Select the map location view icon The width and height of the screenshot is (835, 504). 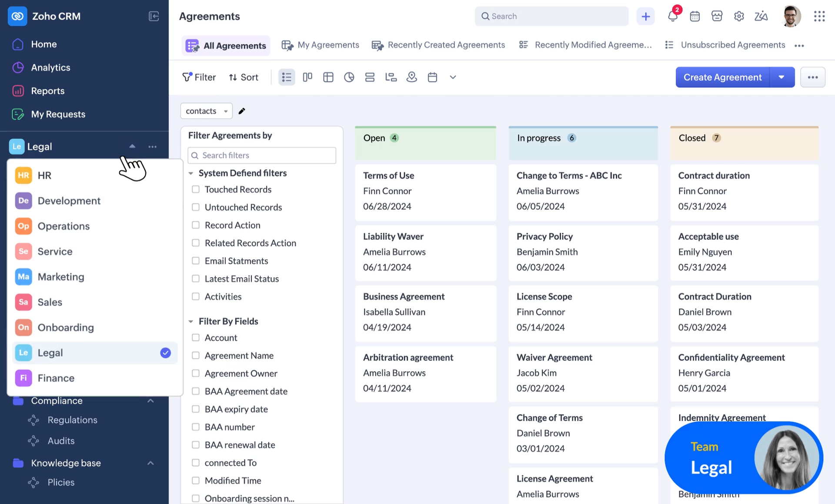pos(412,77)
